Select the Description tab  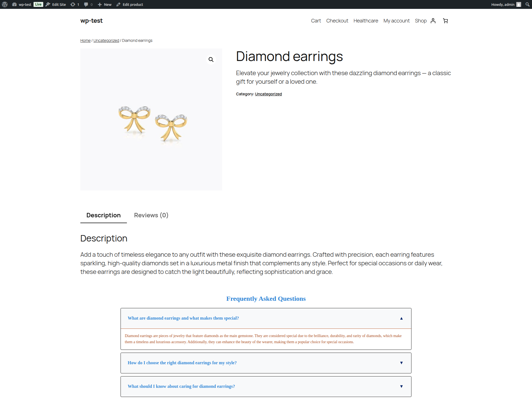click(103, 215)
